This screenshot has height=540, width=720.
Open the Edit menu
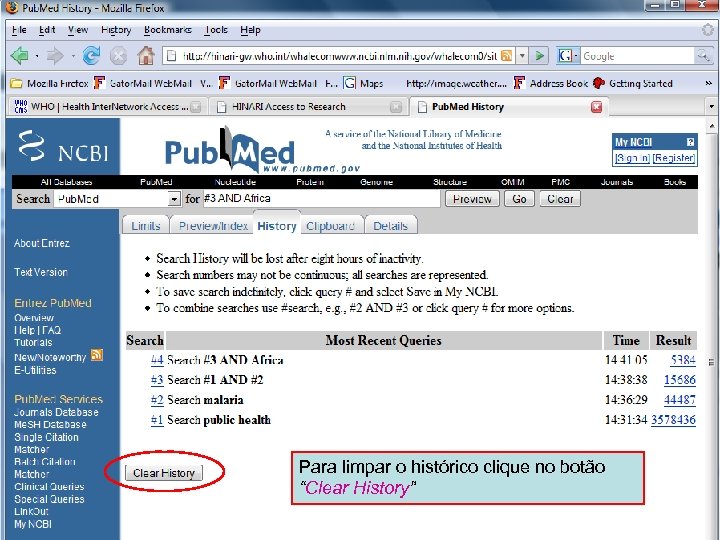point(47,30)
